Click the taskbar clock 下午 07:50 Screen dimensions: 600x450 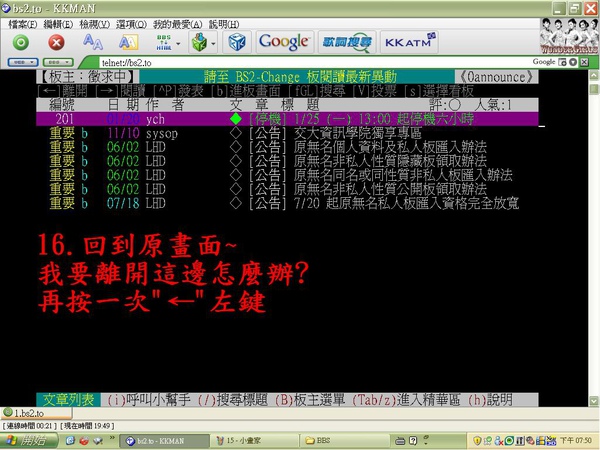coord(577,441)
